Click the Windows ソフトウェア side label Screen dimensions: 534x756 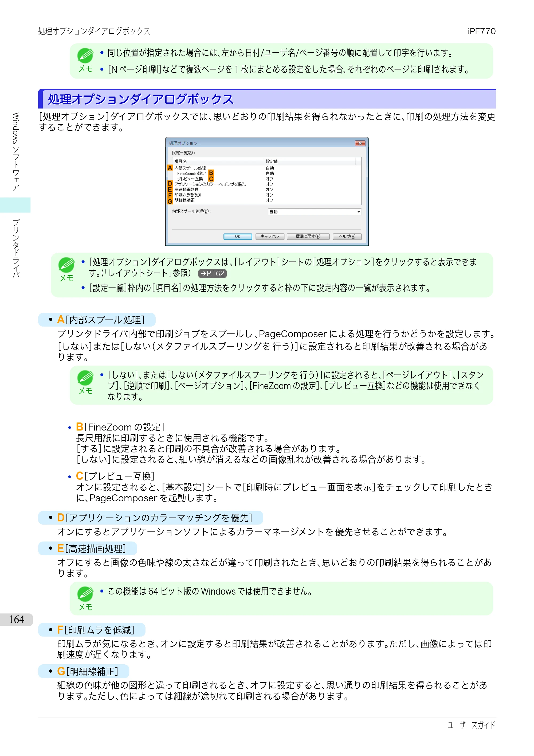point(16,152)
